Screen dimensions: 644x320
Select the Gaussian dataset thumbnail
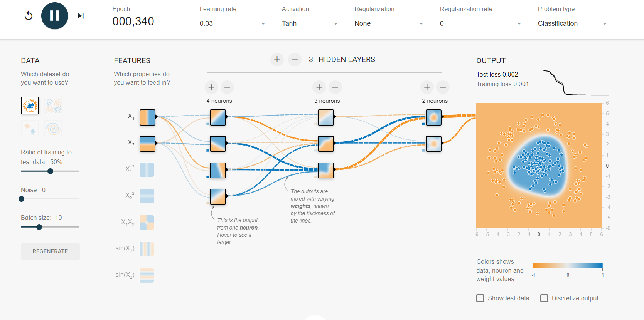(x=30, y=129)
